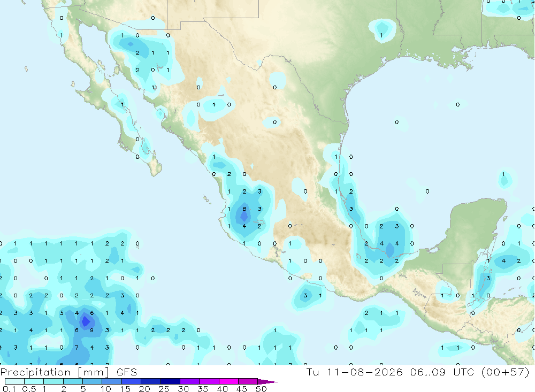Image resolution: width=535 pixels, height=392 pixels.
Task: Select the 5–10 mm legend color box
Action: 93,381
